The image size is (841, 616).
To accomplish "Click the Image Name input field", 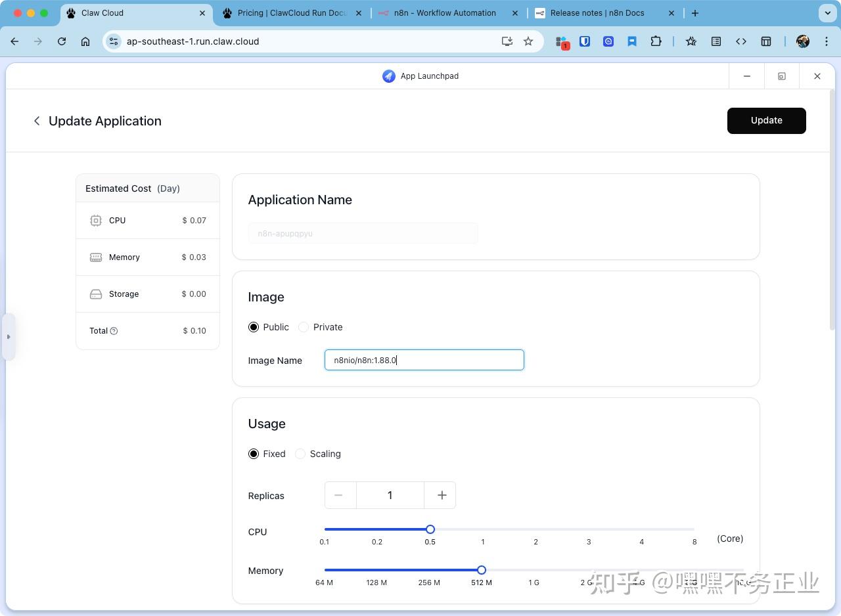I will (424, 360).
